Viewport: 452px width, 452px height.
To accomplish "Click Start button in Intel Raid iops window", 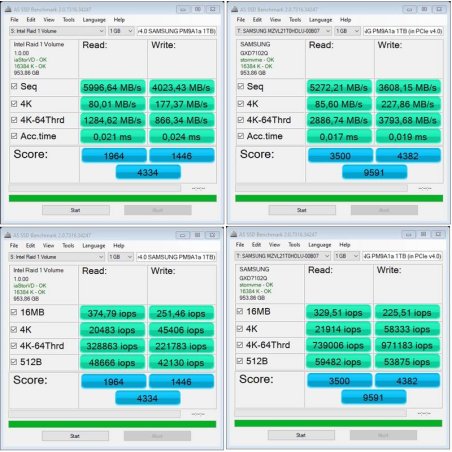I will click(75, 436).
